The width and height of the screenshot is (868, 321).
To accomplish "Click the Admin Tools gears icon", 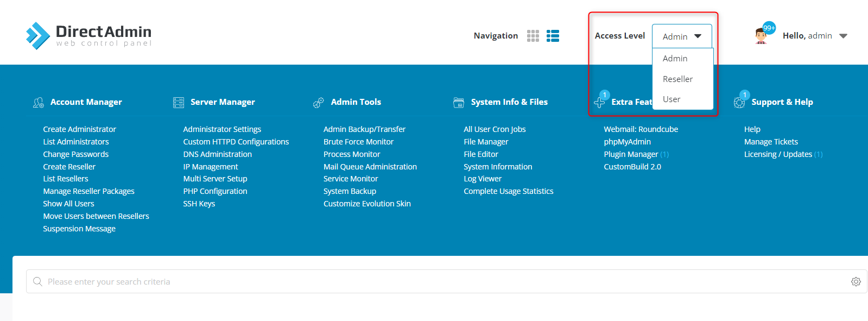I will [x=319, y=102].
